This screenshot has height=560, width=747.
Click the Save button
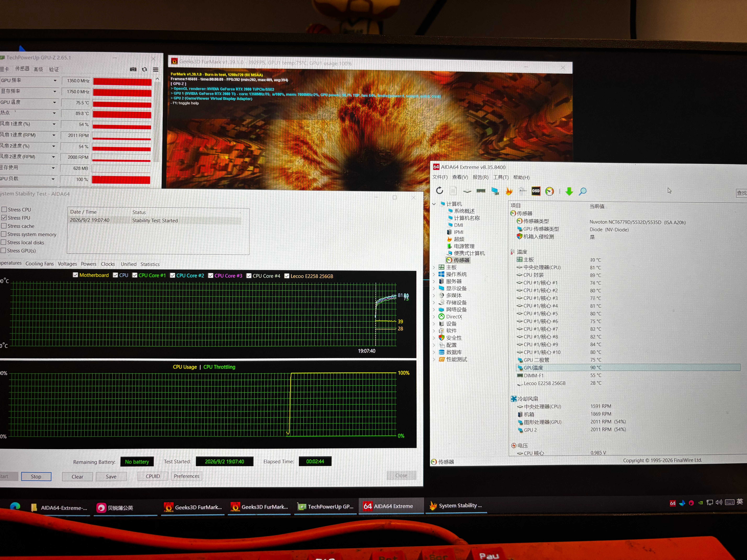(111, 477)
